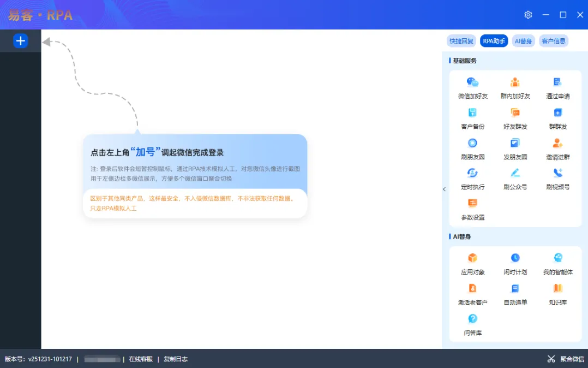588x368 pixels.
Task: Open the 通过申请 tool
Action: 556,87
